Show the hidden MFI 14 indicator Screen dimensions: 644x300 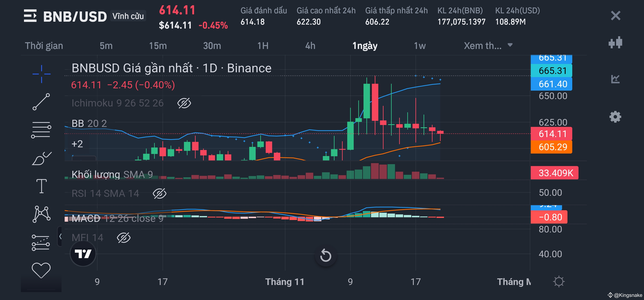point(124,237)
